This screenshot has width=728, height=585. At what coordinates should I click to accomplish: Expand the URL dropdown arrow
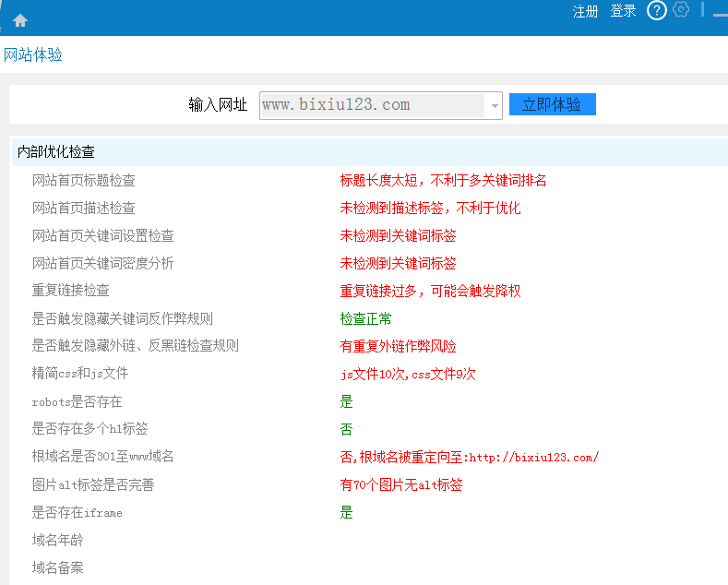[495, 106]
